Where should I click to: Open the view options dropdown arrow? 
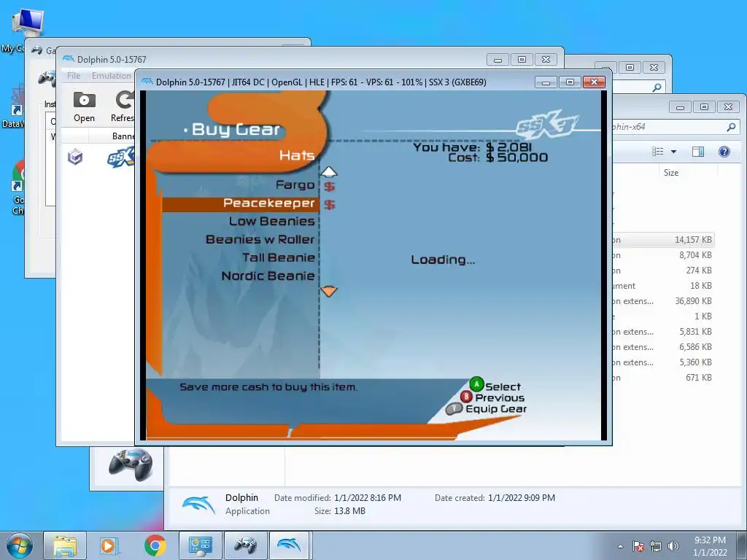click(673, 152)
